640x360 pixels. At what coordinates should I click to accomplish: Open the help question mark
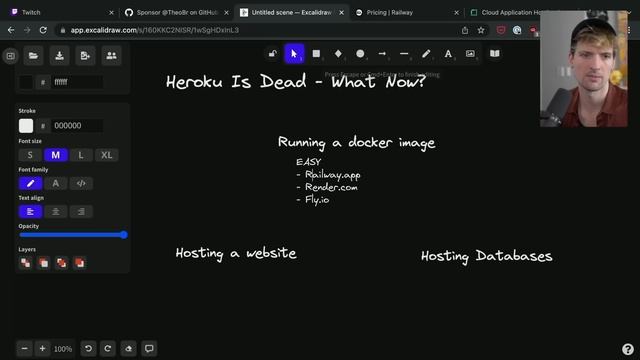[628, 349]
